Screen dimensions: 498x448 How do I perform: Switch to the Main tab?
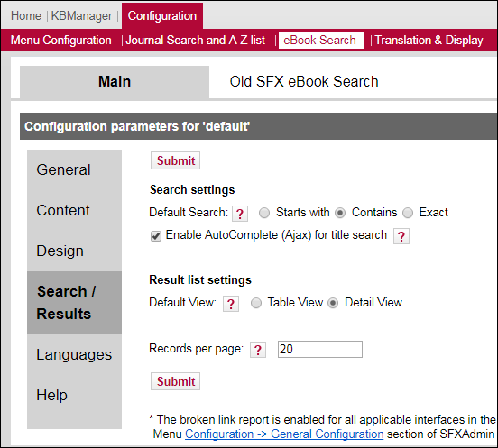(115, 82)
